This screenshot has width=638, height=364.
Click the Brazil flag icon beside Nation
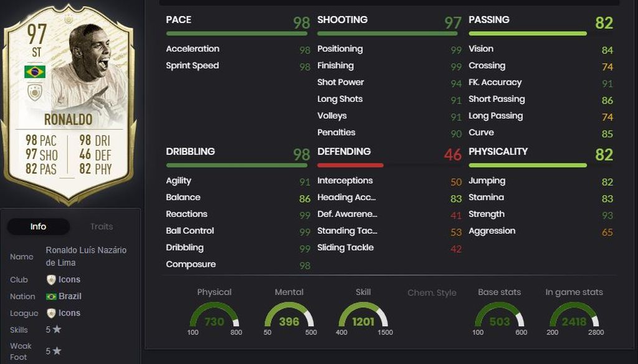pos(51,297)
